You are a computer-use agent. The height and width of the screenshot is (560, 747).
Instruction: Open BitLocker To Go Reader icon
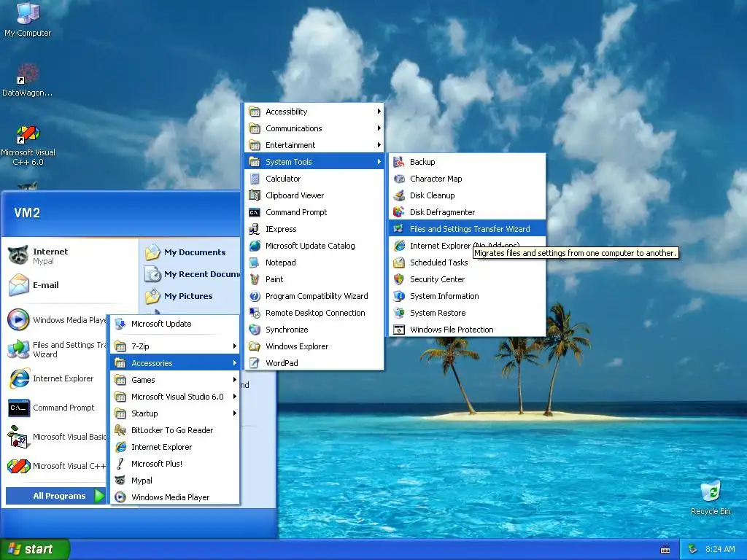(x=120, y=430)
